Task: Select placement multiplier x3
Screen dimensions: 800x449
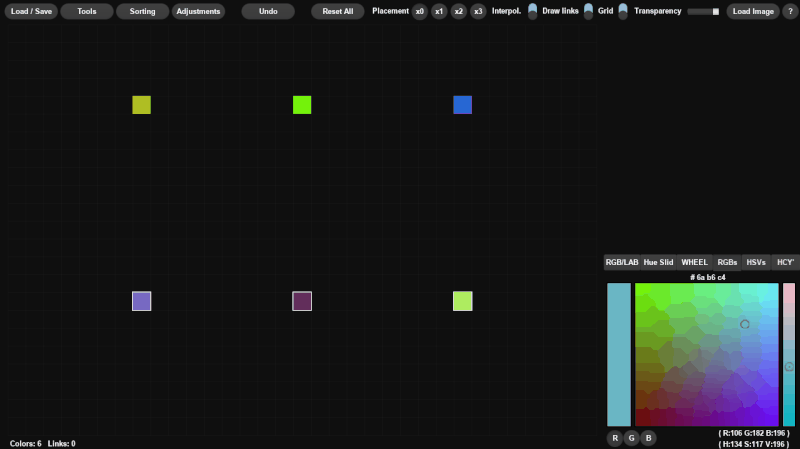Action: click(478, 11)
